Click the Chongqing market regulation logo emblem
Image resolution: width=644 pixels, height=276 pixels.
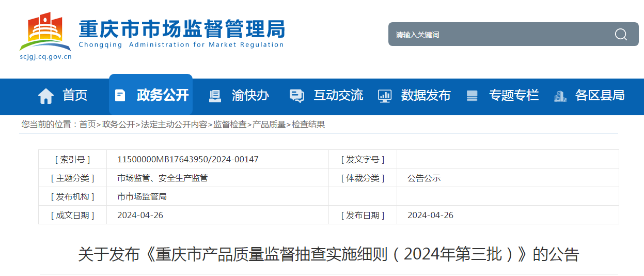point(45,32)
